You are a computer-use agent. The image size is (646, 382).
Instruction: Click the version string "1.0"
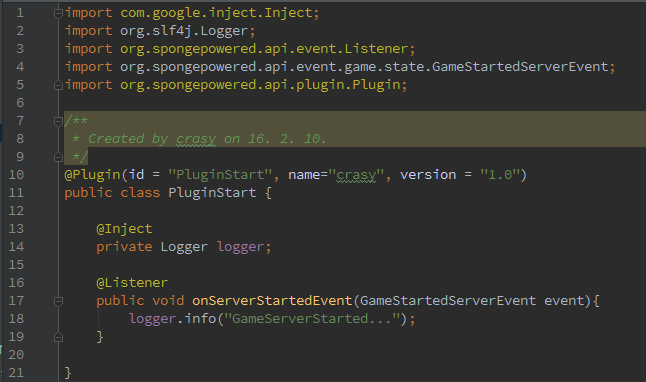coord(500,175)
